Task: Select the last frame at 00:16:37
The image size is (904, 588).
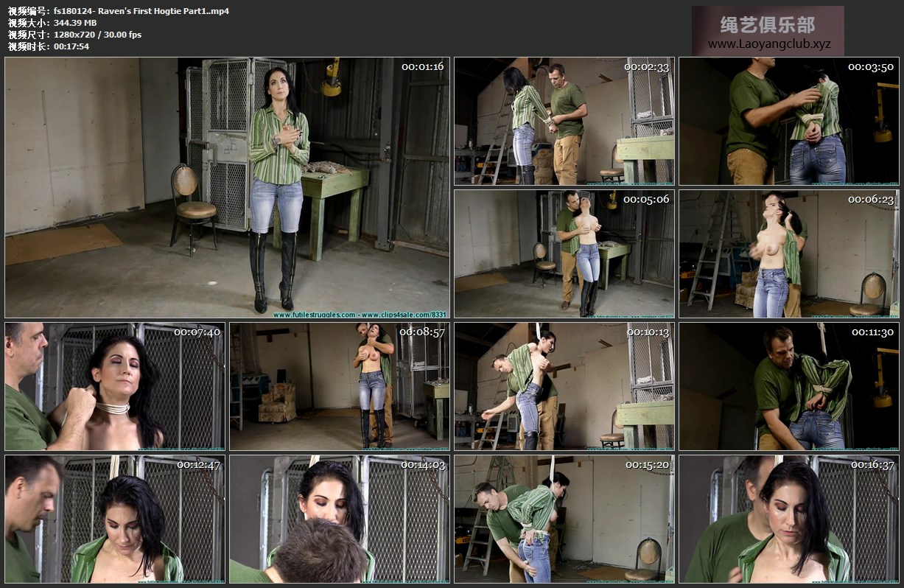Action: pyautogui.click(x=788, y=519)
